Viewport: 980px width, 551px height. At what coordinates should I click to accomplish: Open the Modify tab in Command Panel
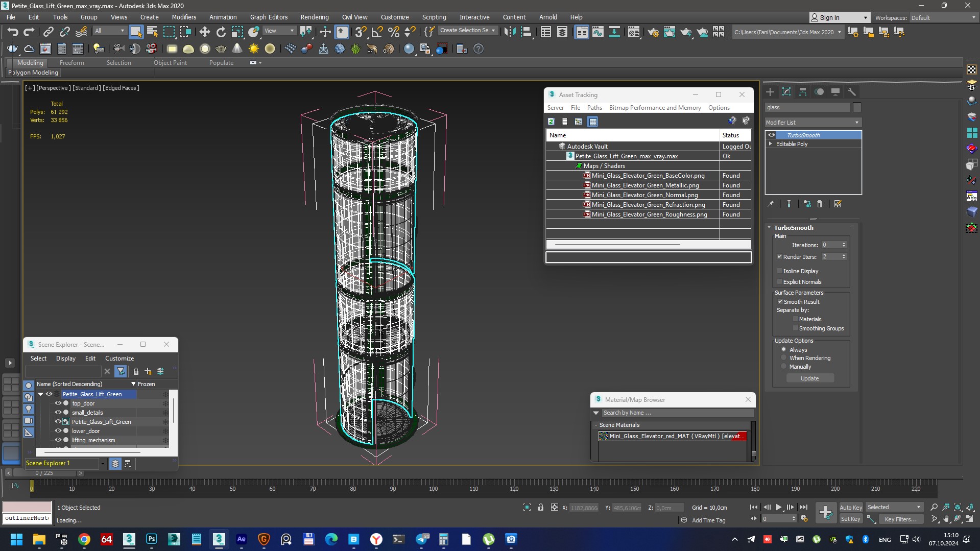coord(786,92)
